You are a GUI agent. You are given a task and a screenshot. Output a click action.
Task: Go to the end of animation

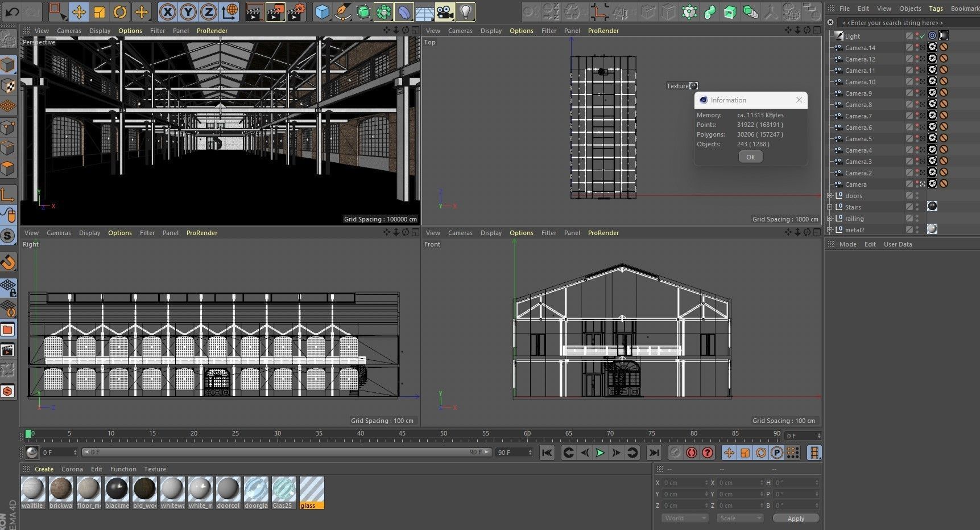click(654, 453)
